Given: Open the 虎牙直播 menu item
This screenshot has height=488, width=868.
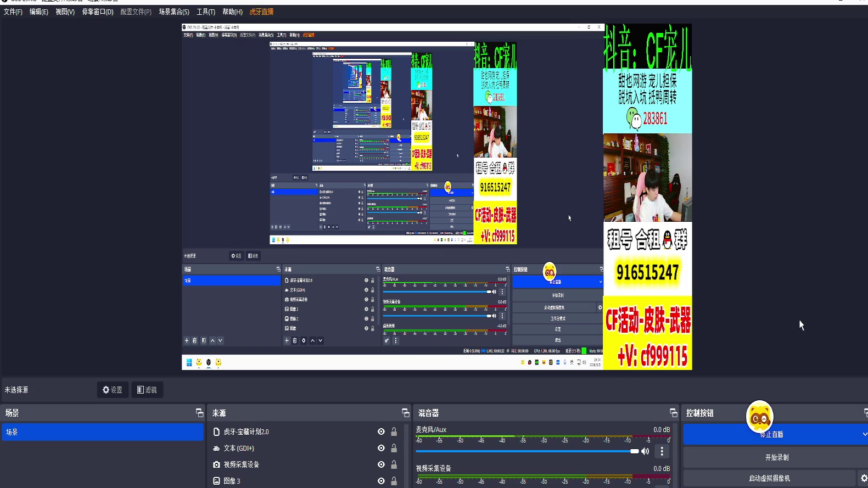Looking at the screenshot, I should [261, 12].
